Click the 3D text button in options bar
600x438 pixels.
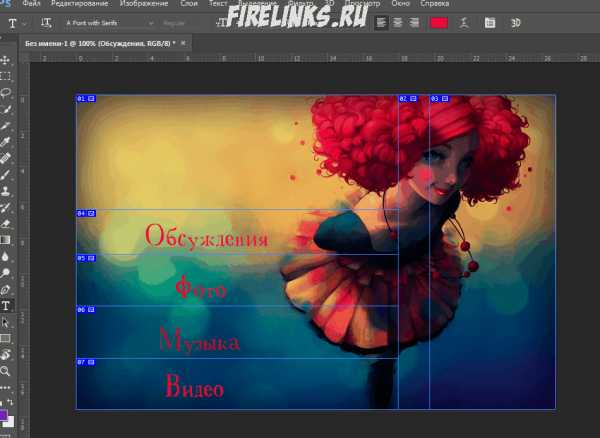coord(516,23)
